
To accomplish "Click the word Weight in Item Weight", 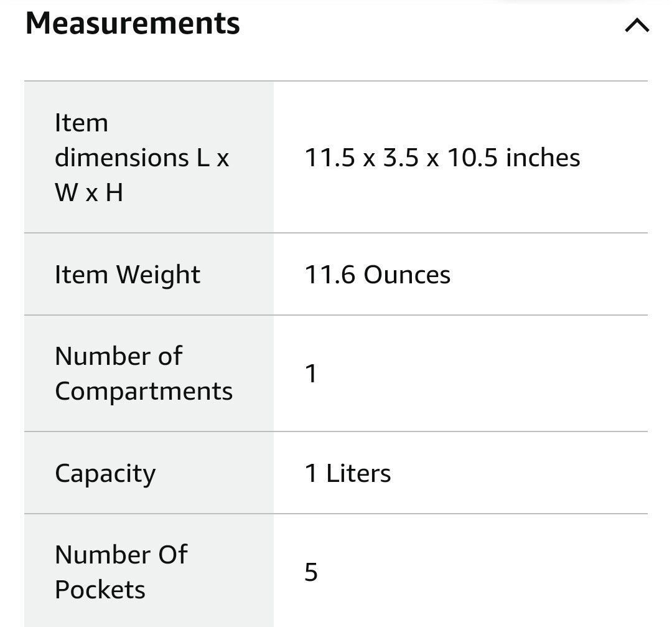I will 158,275.
